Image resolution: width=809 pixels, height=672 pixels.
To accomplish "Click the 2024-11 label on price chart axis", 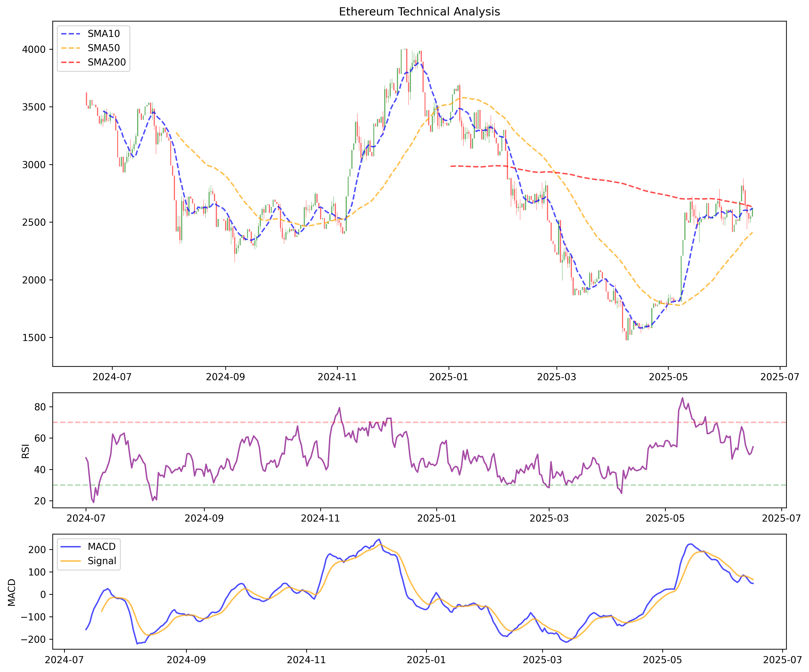I will pos(337,377).
